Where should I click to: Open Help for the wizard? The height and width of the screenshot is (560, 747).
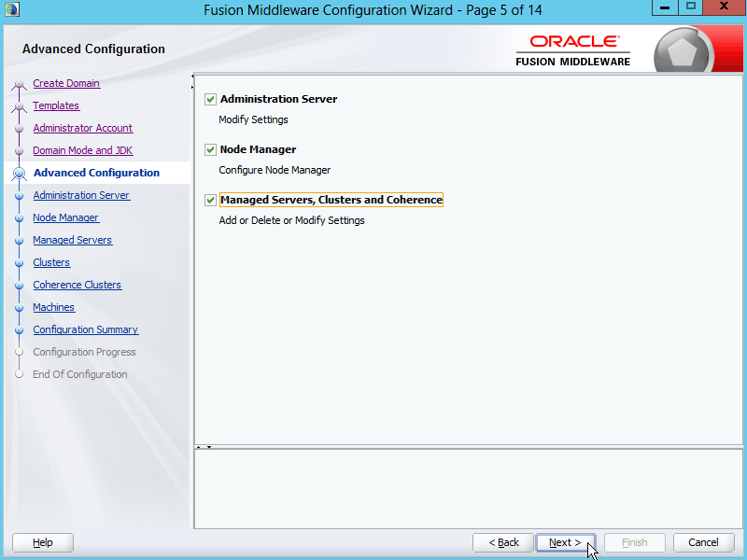pyautogui.click(x=43, y=542)
